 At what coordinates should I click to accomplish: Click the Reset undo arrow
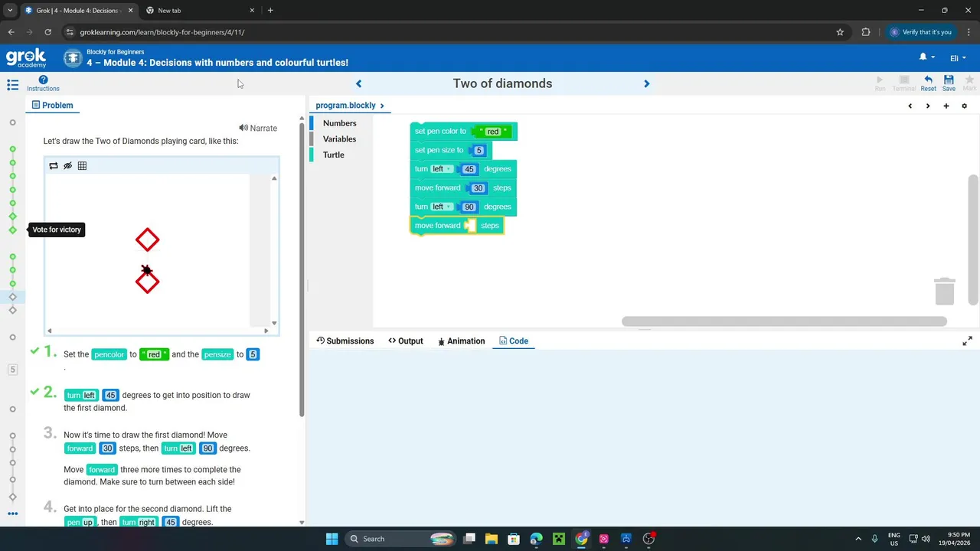click(928, 83)
